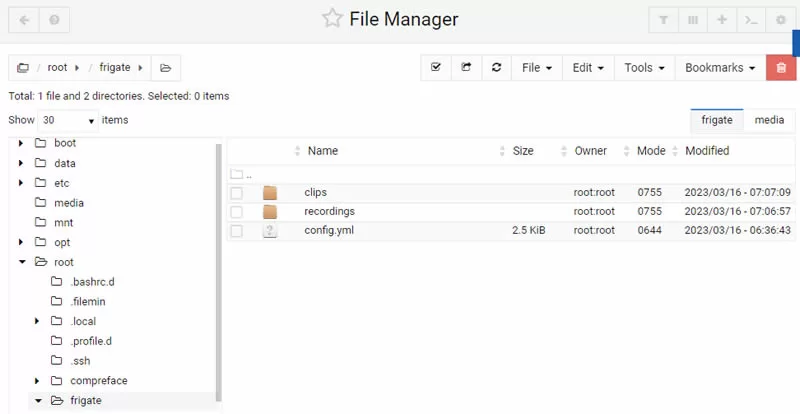Image resolution: width=800 pixels, height=414 pixels.
Task: Click the star favorite icon beside File Manager
Action: point(332,19)
